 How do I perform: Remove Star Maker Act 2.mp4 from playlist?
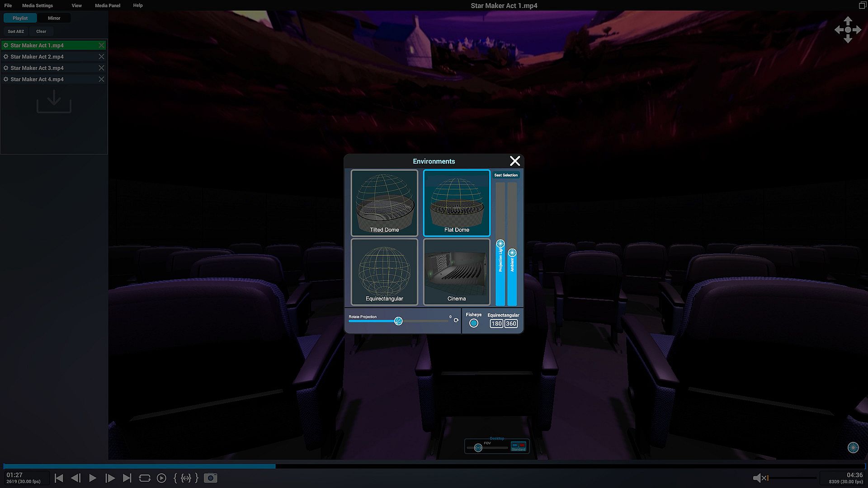[101, 56]
